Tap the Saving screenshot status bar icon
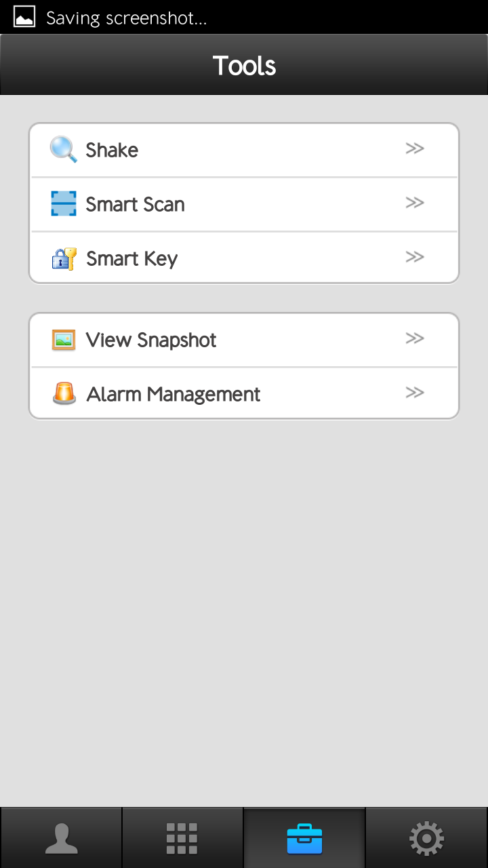This screenshot has width=488, height=868. coord(24,17)
